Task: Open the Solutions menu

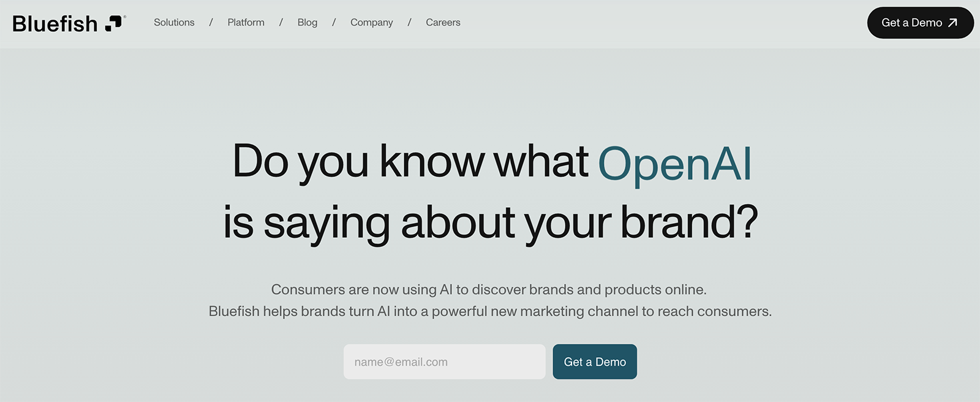Action: (x=174, y=23)
